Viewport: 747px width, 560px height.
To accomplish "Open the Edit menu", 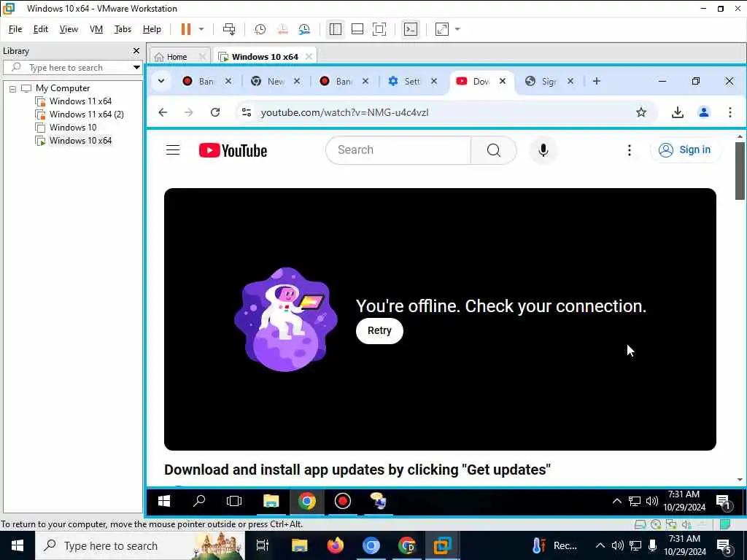I will pos(41,29).
